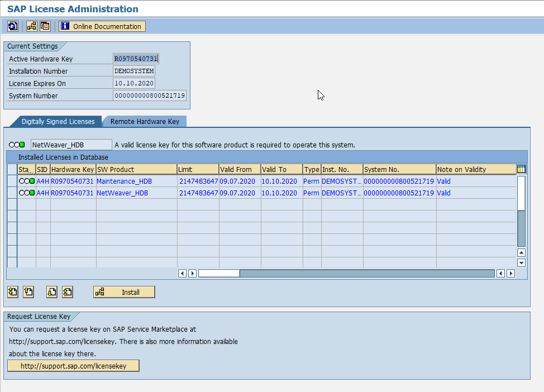The height and width of the screenshot is (392, 544).
Task: Click the status light in the NetWeaver_HDB table row
Action: [27, 193]
